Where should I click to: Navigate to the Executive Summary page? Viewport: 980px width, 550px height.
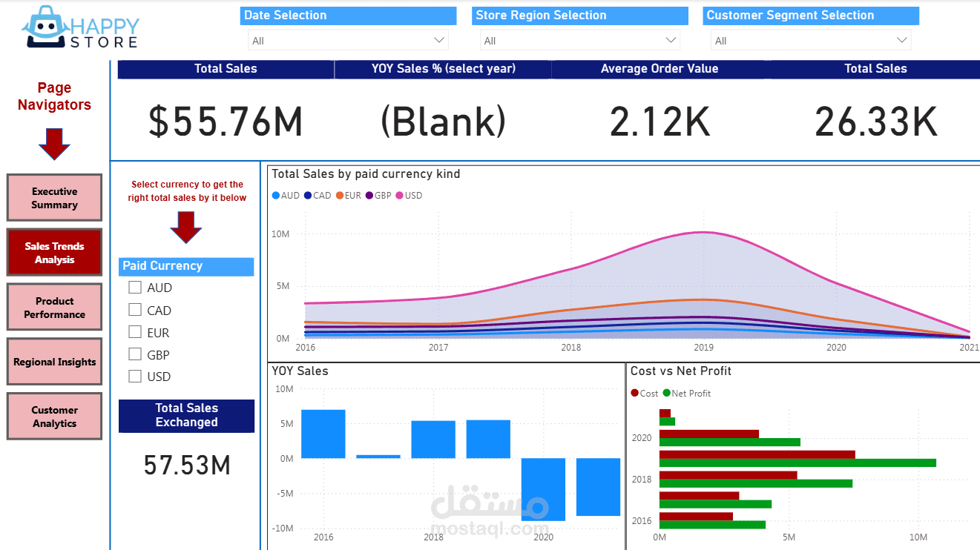pos(53,197)
